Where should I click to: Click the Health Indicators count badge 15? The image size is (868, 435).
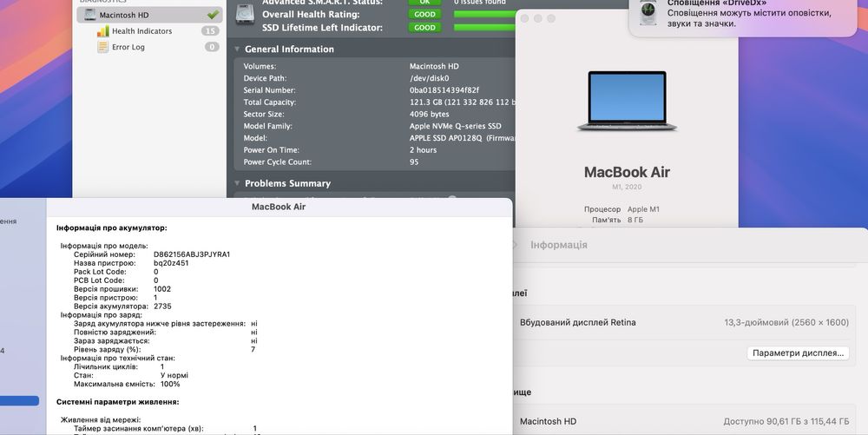click(210, 31)
